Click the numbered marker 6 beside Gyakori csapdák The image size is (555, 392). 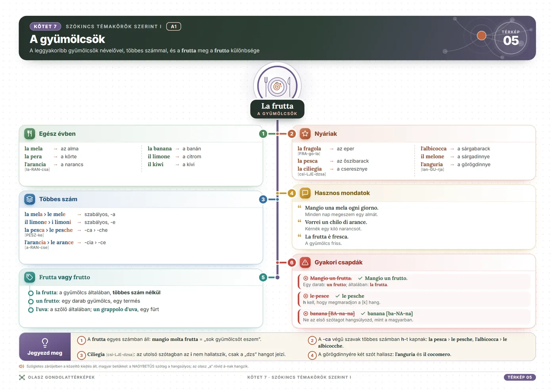pyautogui.click(x=292, y=263)
